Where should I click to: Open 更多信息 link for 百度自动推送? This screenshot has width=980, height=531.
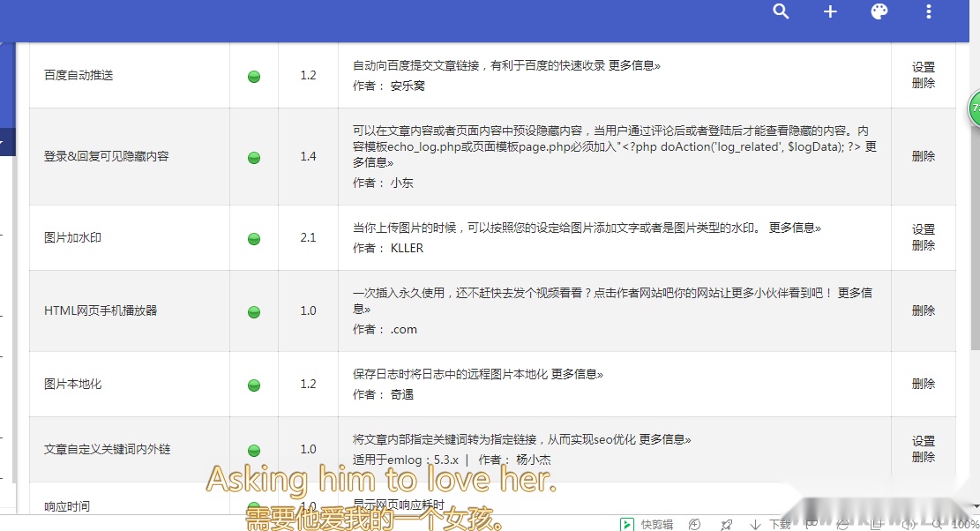[634, 65]
